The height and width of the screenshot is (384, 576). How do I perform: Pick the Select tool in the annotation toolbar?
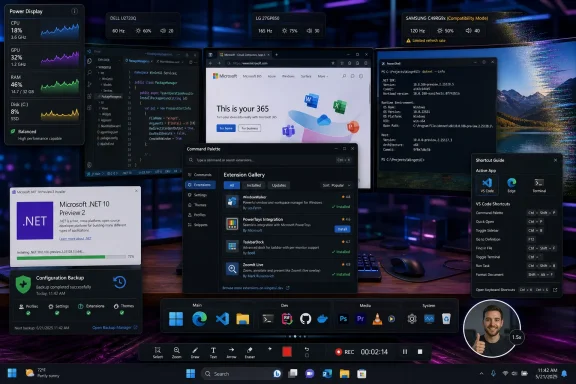click(158, 352)
